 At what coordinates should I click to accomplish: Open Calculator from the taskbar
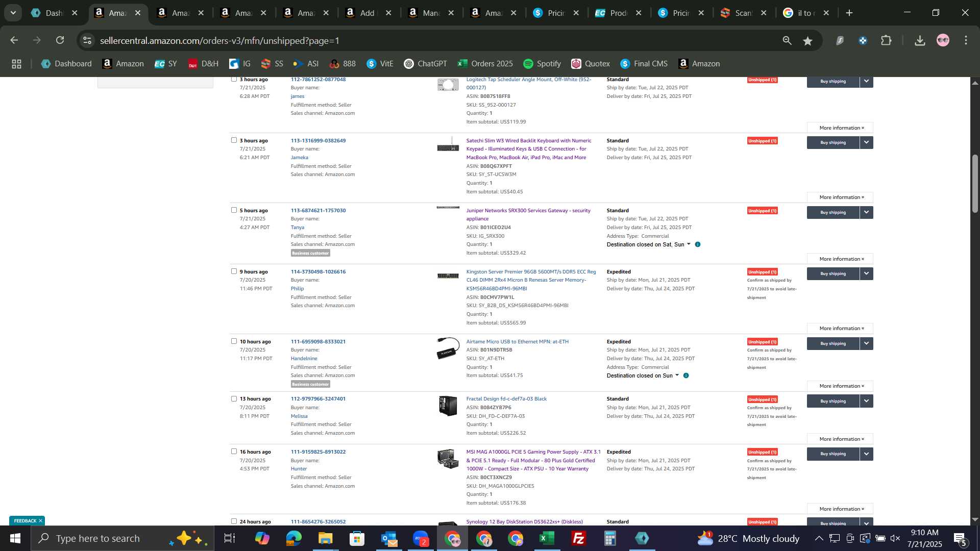pyautogui.click(x=610, y=538)
